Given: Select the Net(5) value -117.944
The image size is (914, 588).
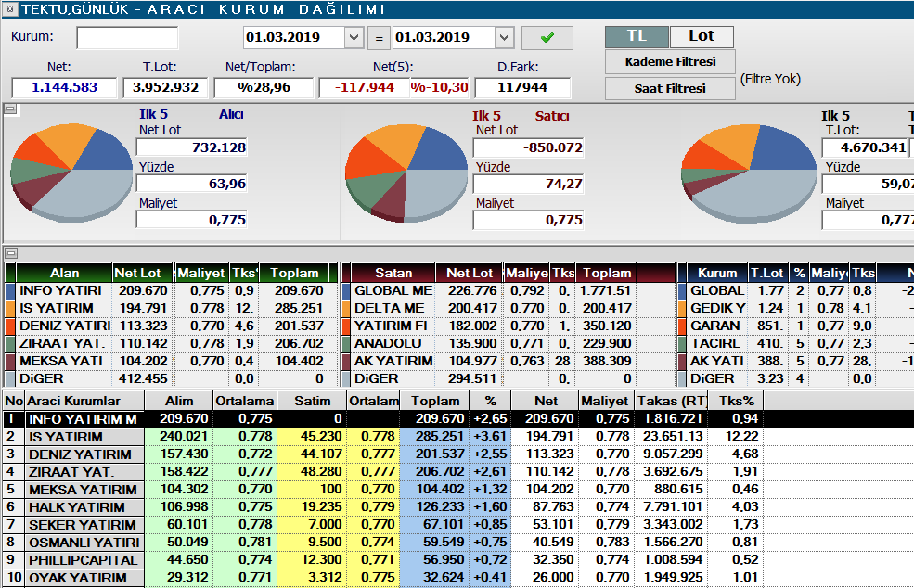Looking at the screenshot, I should pos(365,88).
